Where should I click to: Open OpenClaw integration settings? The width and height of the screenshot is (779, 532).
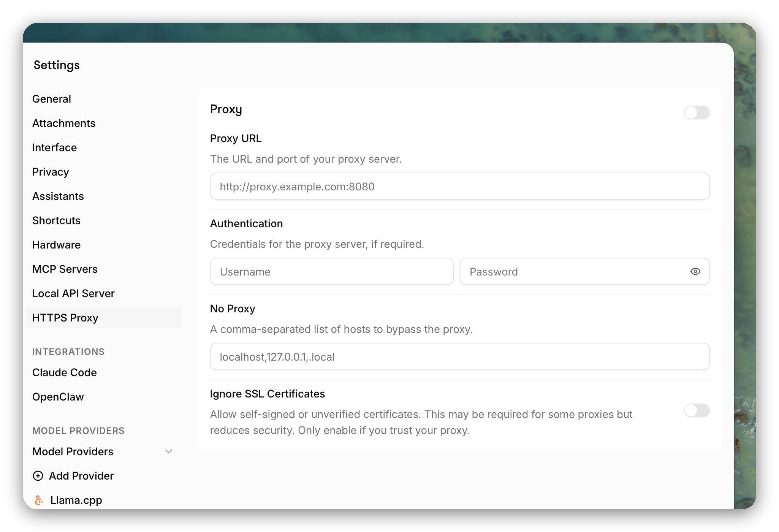[58, 397]
